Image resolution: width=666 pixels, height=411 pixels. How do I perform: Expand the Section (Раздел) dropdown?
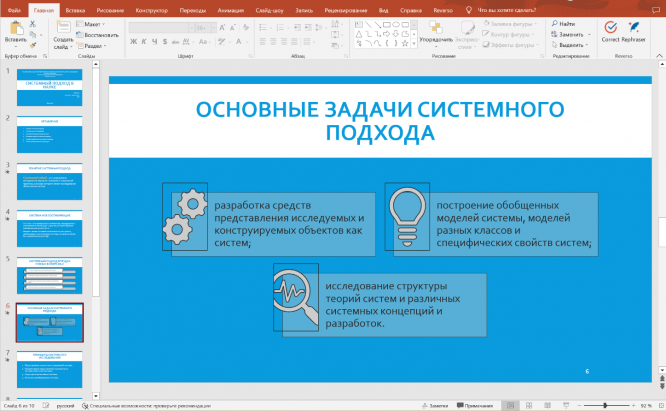[x=92, y=45]
